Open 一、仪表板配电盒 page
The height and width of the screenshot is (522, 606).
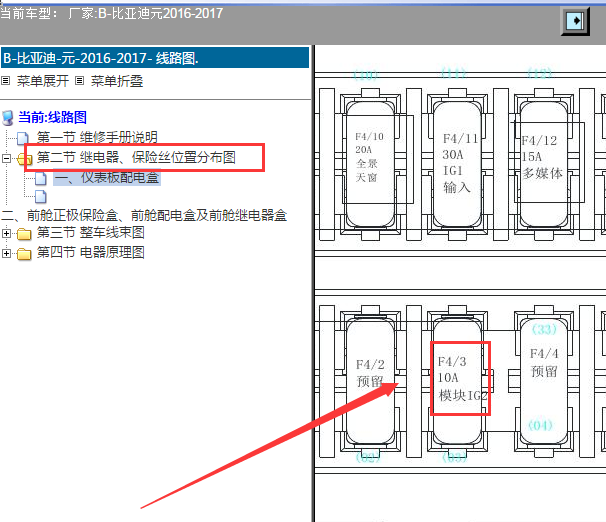point(107,178)
